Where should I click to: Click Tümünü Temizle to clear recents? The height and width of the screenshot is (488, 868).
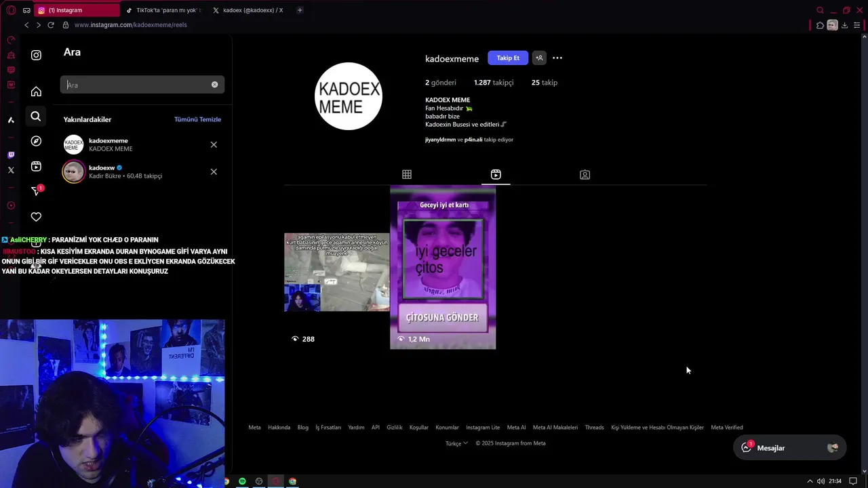pyautogui.click(x=197, y=119)
